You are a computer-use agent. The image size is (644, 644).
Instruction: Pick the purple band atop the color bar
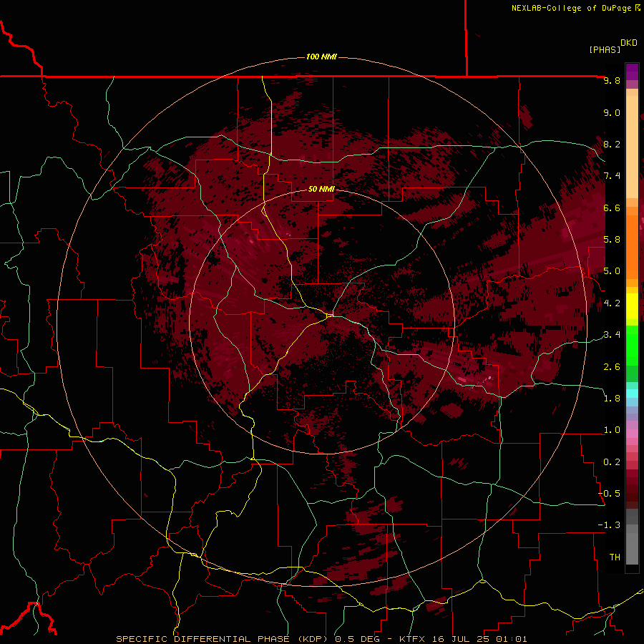632,72
